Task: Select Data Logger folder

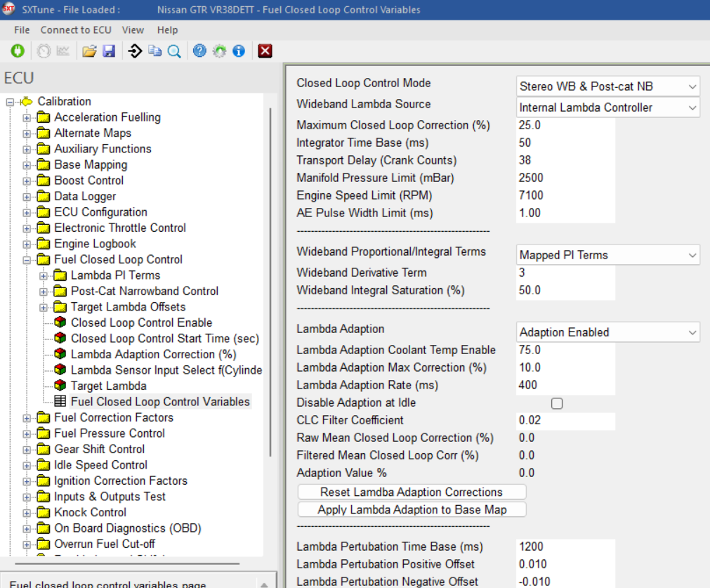Action: click(x=85, y=196)
